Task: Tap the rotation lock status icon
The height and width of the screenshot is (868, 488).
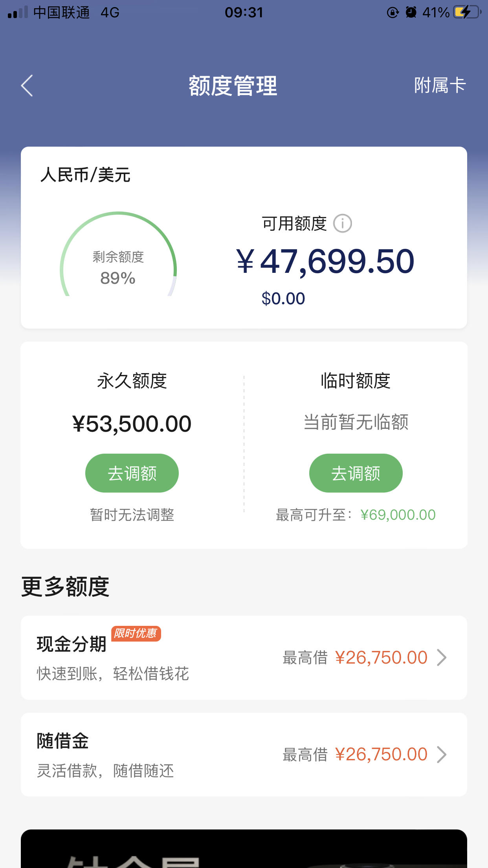Action: pos(393,13)
